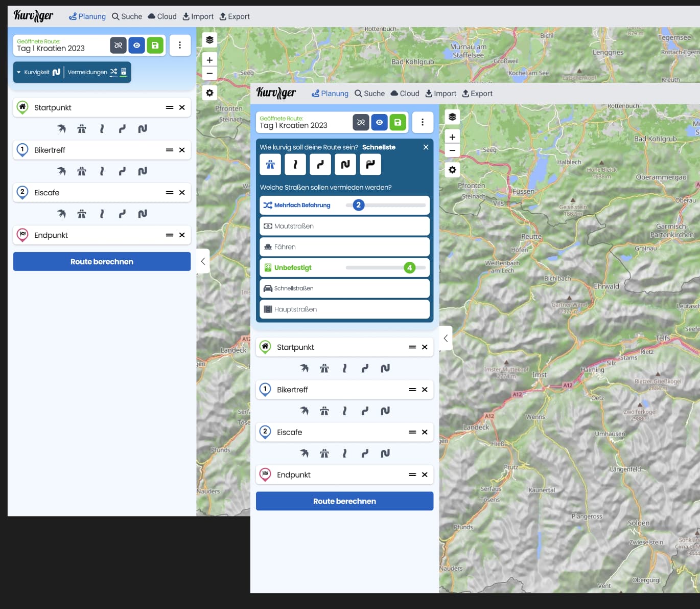Viewport: 700px width, 609px height.
Task: Click the Unbefestigt slider handle
Action: tap(409, 268)
